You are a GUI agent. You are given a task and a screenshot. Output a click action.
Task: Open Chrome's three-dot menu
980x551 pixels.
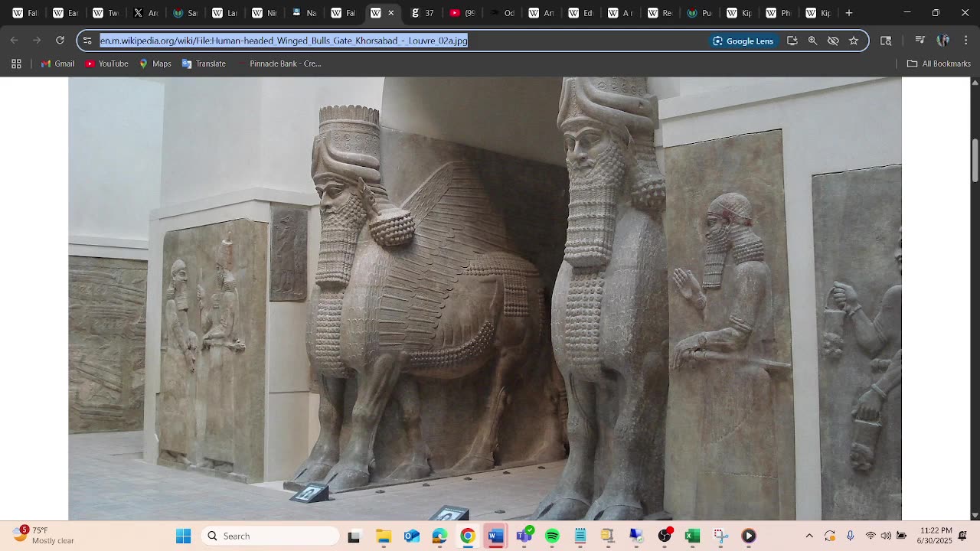point(965,41)
